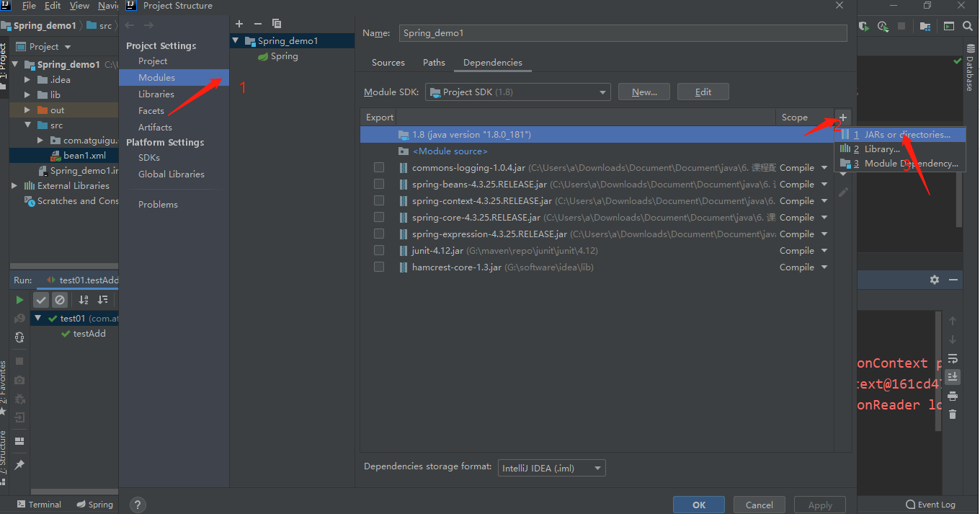Click the search everywhere magnifier icon
The image size is (980, 514).
tap(968, 26)
